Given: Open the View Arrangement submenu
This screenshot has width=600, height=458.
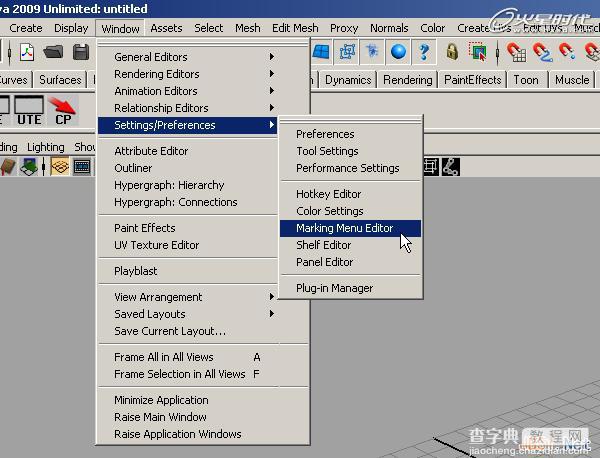Looking at the screenshot, I should pyautogui.click(x=187, y=297).
